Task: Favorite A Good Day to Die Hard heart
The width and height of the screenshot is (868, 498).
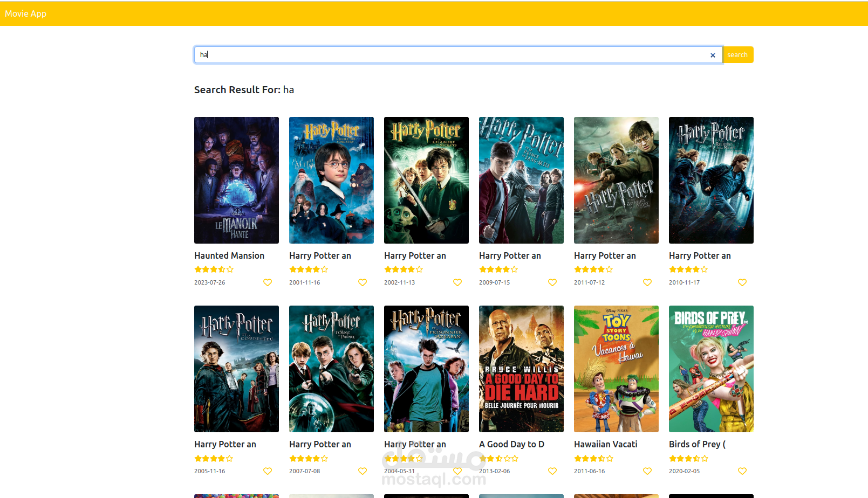Action: point(552,471)
